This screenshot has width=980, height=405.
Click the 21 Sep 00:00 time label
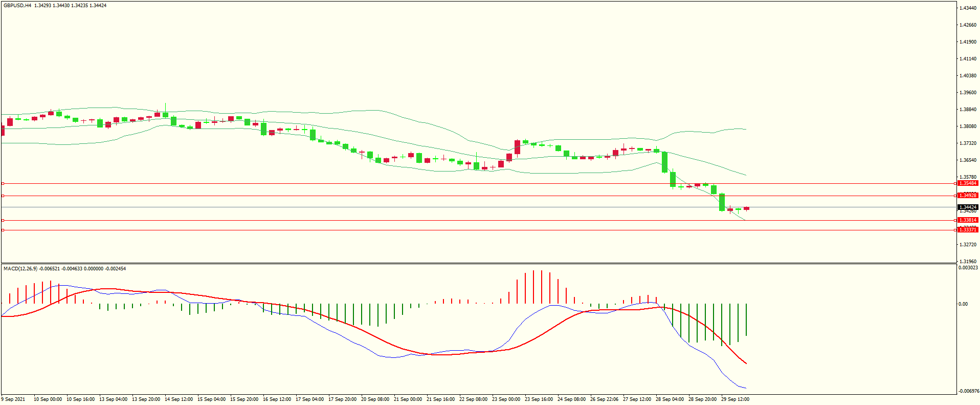[408, 399]
